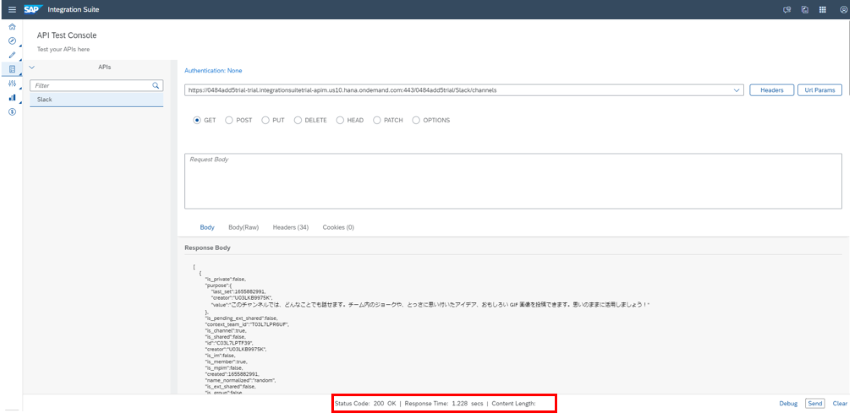Click into the Request Body text area
Screen dimensions: 850x414
click(513, 181)
